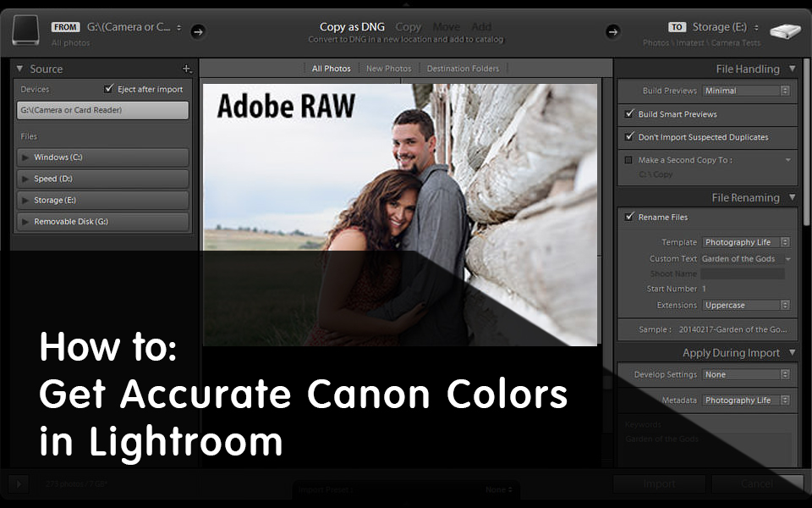
Task: Switch to the New Photos tab
Action: (388, 68)
